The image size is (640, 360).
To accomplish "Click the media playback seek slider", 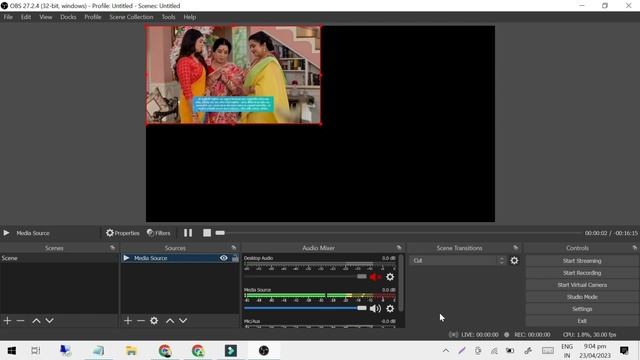I will click(x=398, y=233).
